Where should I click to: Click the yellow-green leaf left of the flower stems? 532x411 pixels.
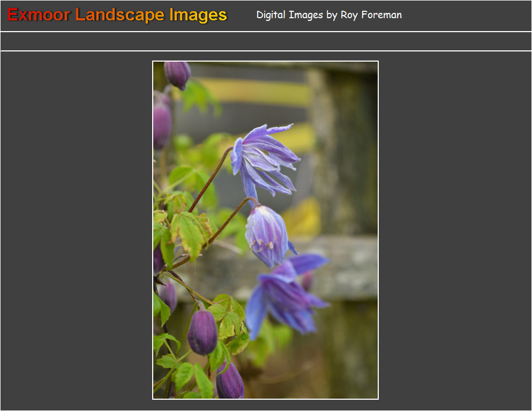(189, 234)
